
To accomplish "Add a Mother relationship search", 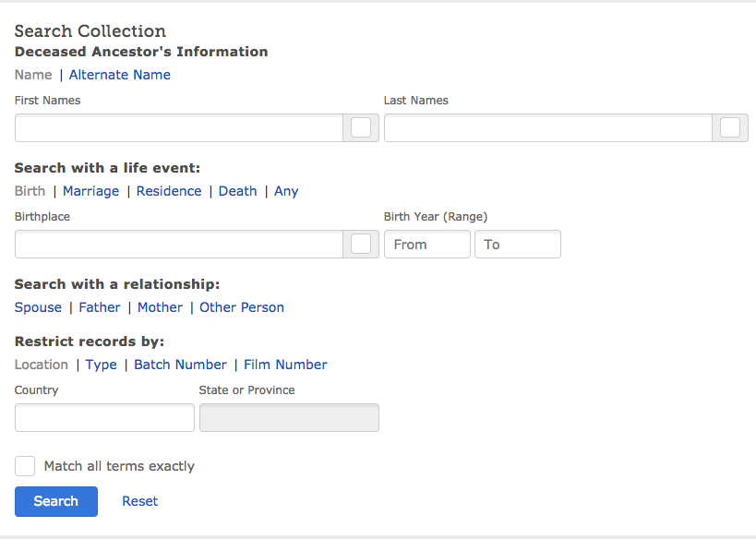I will coord(160,307).
